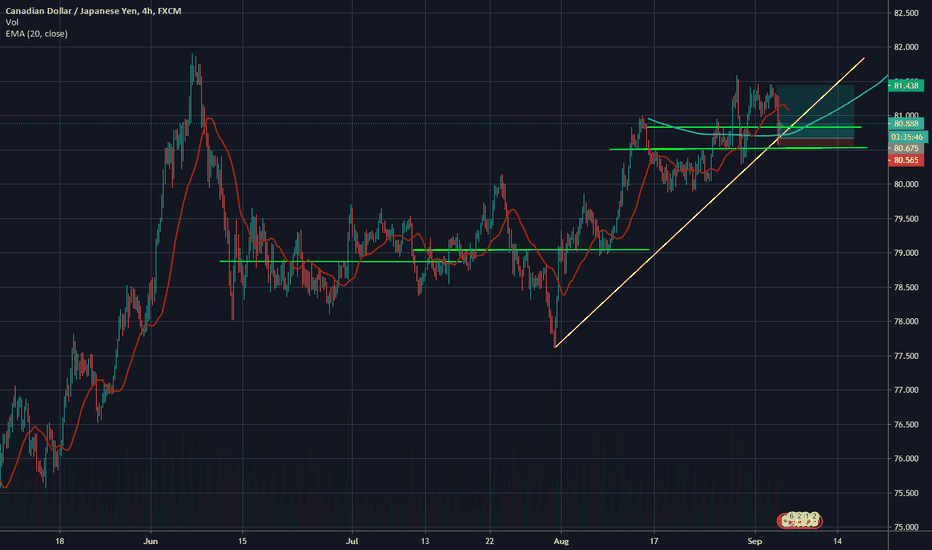932x550 pixels.
Task: Select the 80.675 entry price label
Action: point(906,148)
